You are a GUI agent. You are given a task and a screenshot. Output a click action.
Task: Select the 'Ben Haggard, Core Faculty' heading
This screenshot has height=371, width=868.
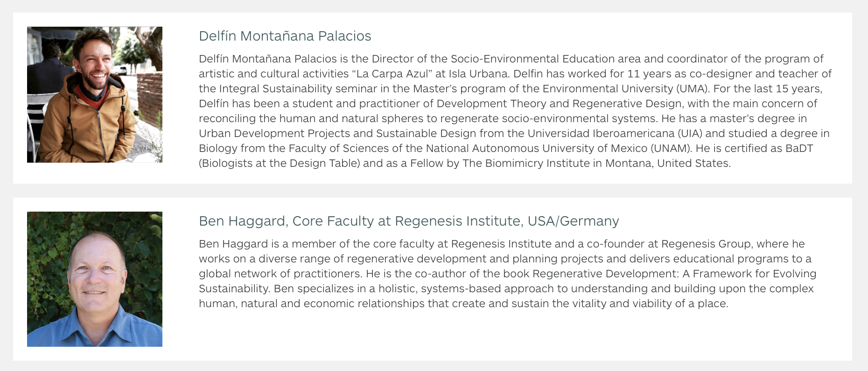[409, 221]
